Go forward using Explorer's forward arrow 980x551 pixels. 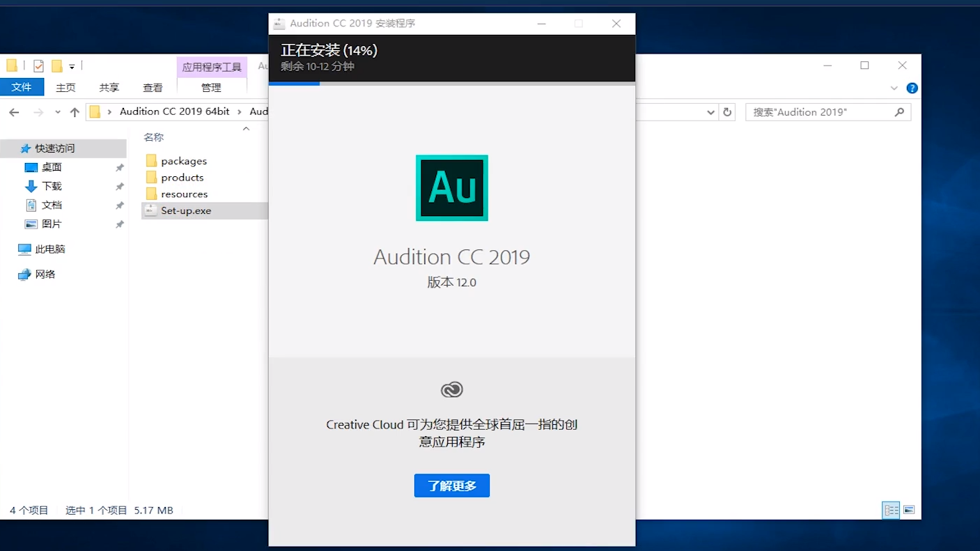coord(38,112)
